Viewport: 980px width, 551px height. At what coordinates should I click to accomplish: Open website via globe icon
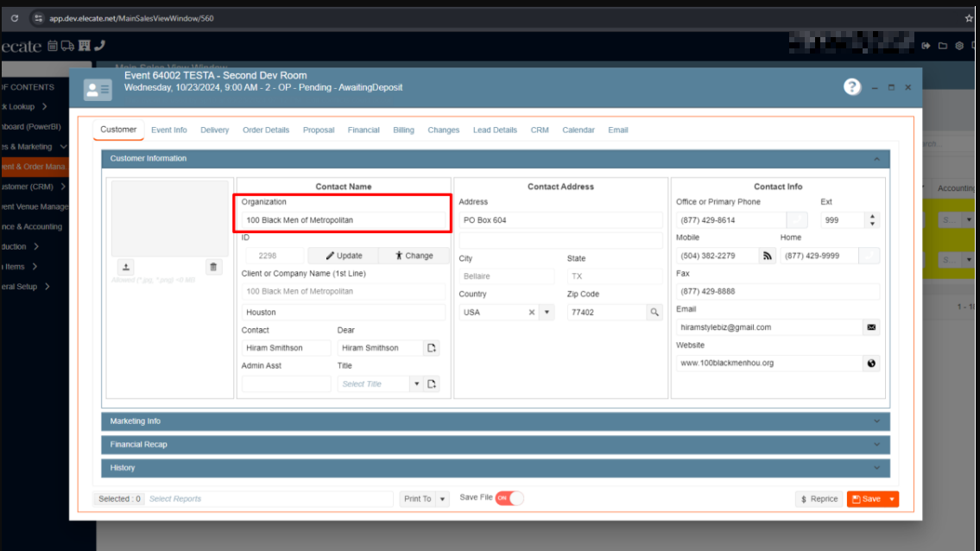(871, 363)
